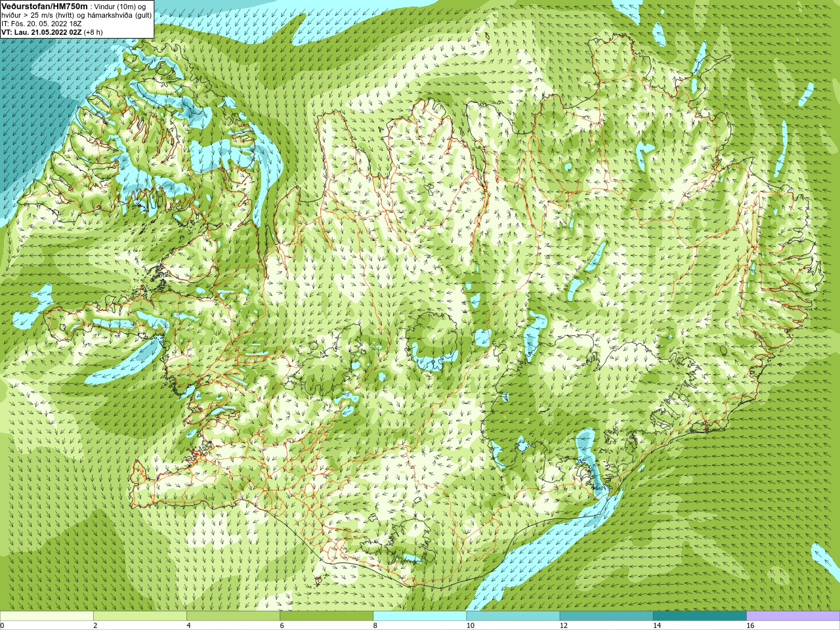Image resolution: width=840 pixels, height=630 pixels.
Task: Click the legend scale label "6"
Action: point(282,626)
